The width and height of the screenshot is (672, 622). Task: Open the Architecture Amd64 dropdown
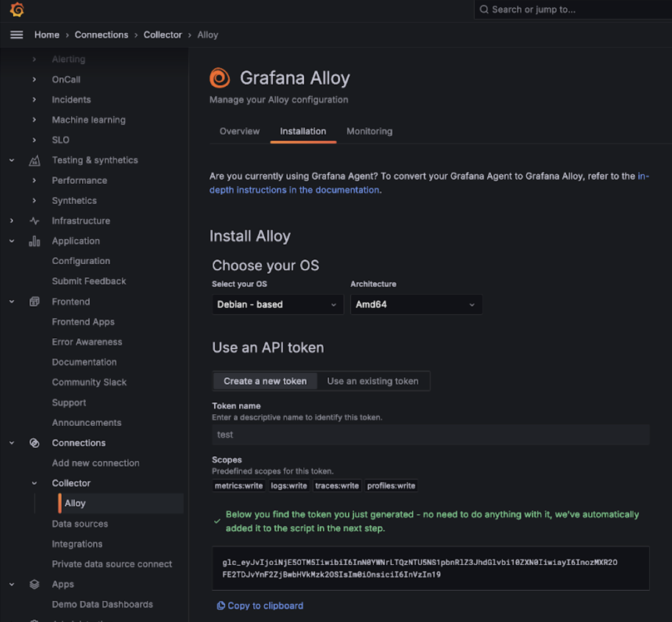(416, 304)
